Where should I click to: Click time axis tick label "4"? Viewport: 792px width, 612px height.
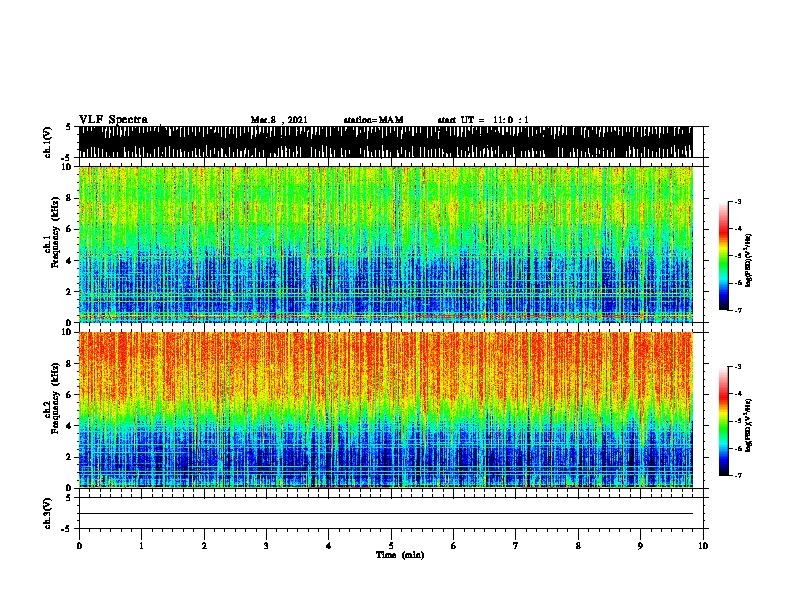point(329,546)
